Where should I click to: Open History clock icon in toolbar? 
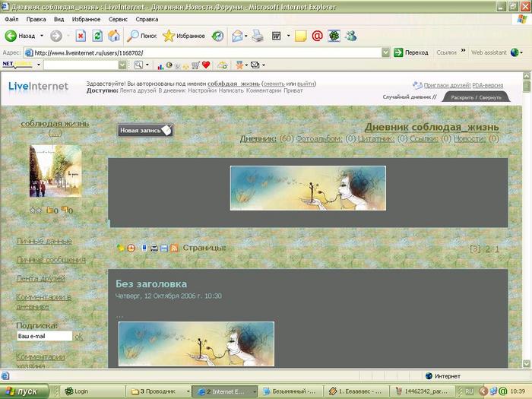(217, 36)
